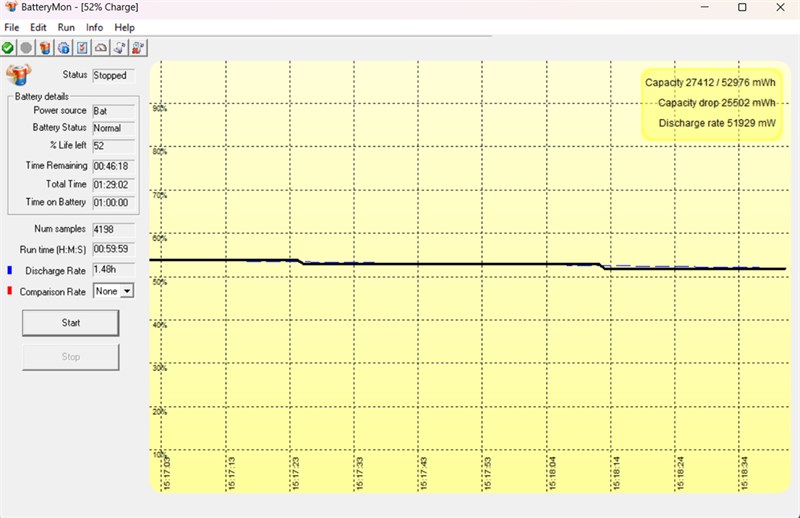Viewport: 800px width, 518px height.
Task: Click the gray wrench toolbar icon
Action: pos(119,48)
